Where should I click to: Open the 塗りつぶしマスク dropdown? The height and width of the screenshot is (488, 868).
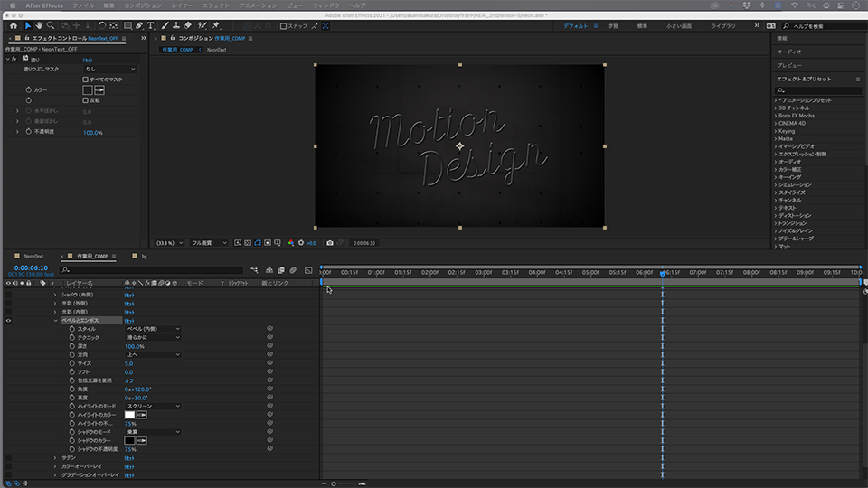coord(109,69)
